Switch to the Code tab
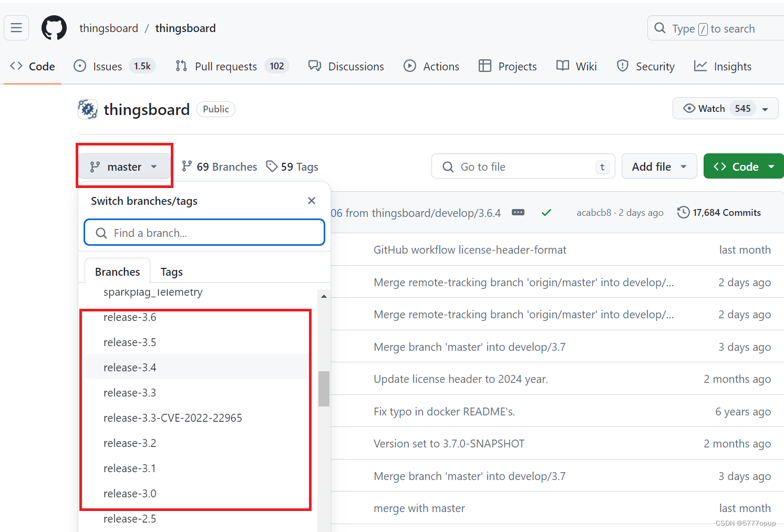 click(33, 66)
